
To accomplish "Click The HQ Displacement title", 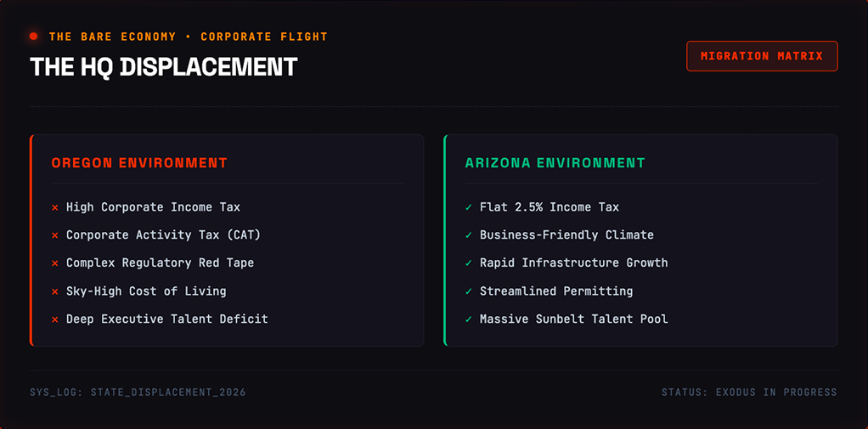I will click(x=163, y=67).
